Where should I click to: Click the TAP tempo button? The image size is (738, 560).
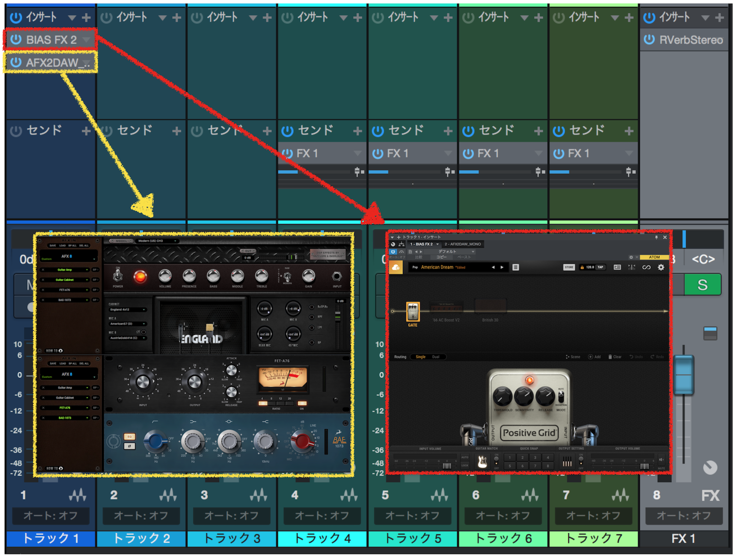click(600, 267)
